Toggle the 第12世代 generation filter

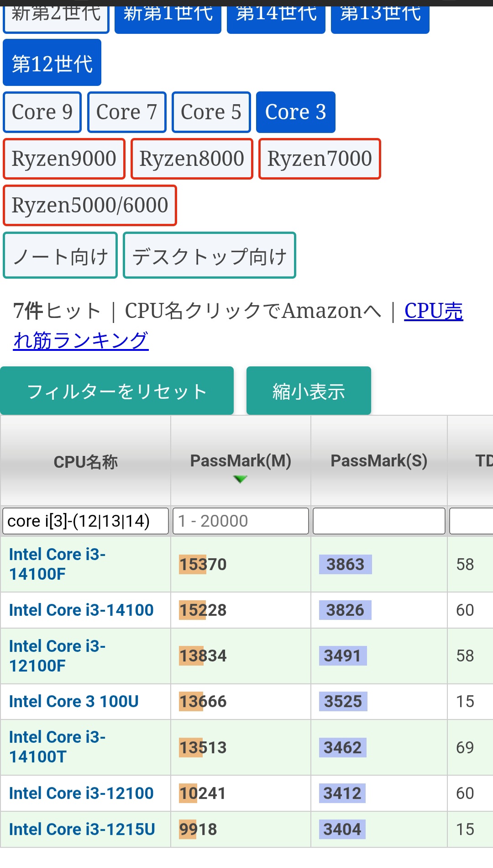point(52,63)
